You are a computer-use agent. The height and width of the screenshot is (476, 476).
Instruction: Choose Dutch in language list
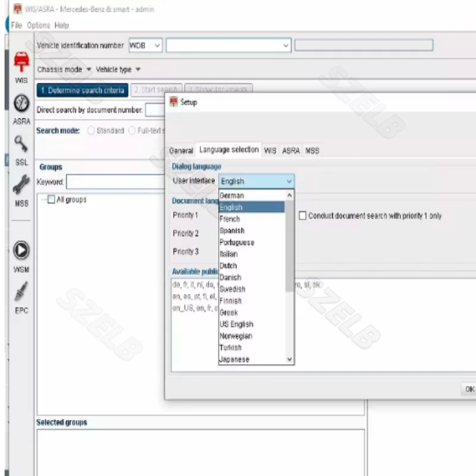(252, 265)
